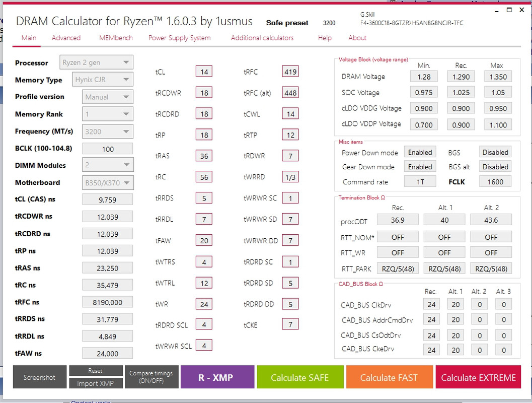Click the cLDO VDDP Voltage Max value 1.100
This screenshot has height=403, width=532.
tap(498, 124)
